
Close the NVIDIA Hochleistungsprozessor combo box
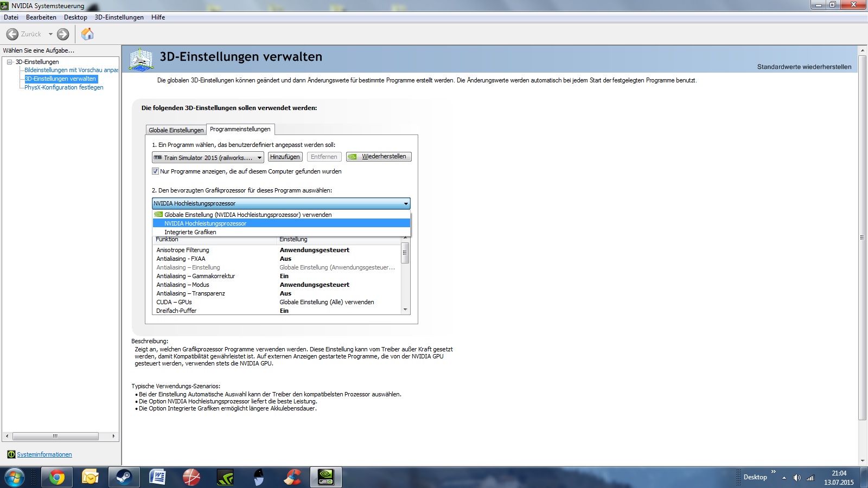click(x=281, y=203)
